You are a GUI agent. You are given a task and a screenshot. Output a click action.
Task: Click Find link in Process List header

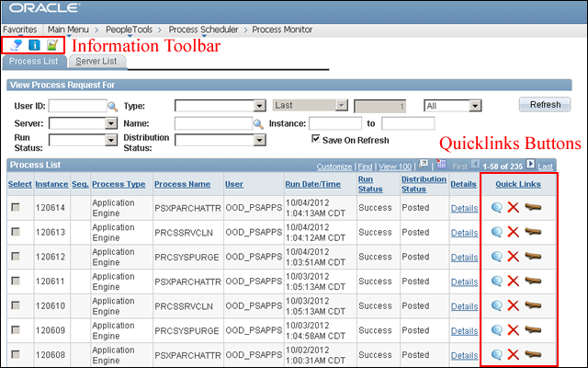pyautogui.click(x=365, y=167)
